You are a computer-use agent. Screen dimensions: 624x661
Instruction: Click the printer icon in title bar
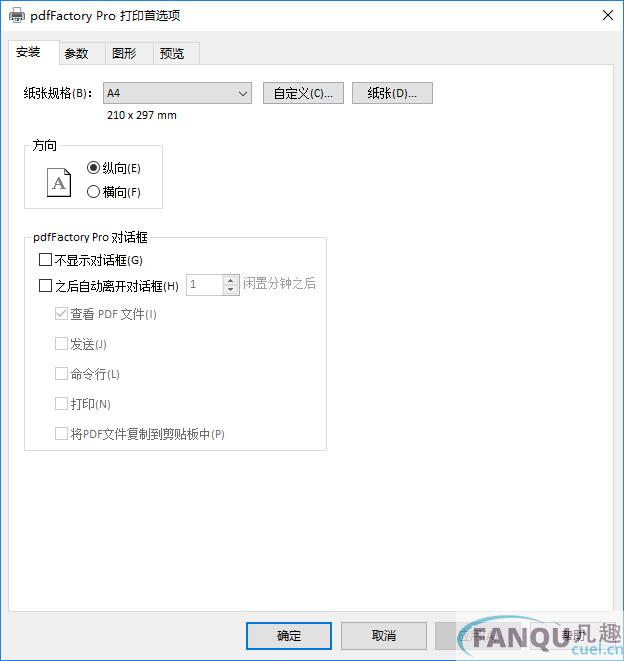tap(17, 16)
